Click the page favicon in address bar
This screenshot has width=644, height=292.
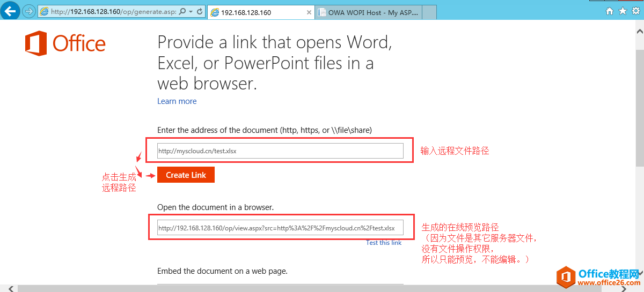coord(44,11)
